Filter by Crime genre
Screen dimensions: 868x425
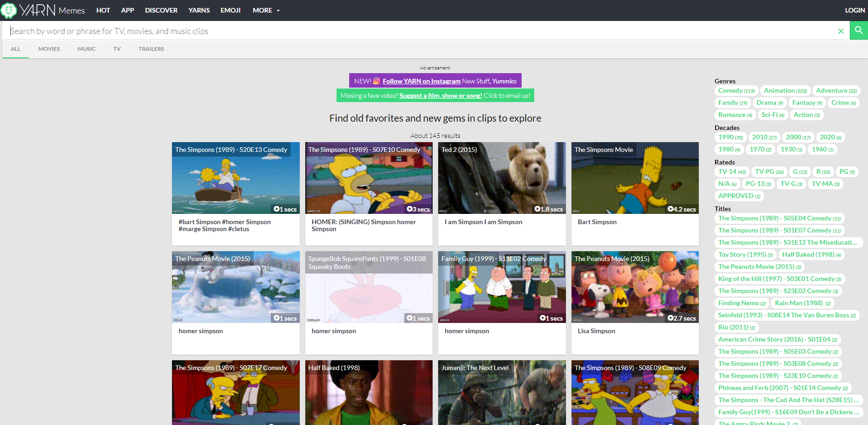pos(843,103)
